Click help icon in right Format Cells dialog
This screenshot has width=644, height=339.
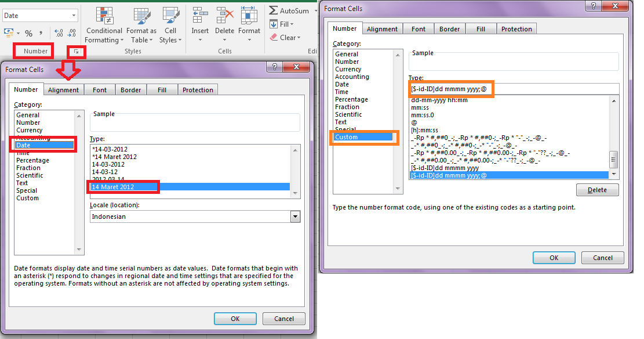pyautogui.click(x=593, y=6)
